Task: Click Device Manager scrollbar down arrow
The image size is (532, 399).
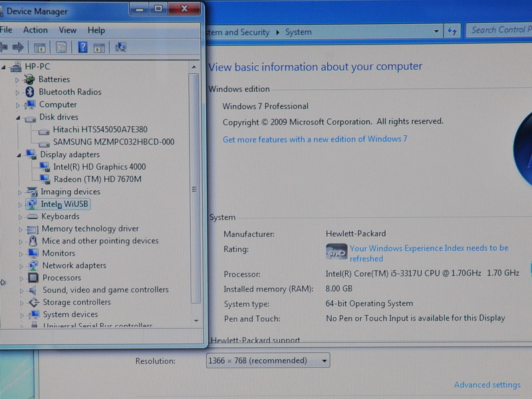Action: pyautogui.click(x=196, y=321)
